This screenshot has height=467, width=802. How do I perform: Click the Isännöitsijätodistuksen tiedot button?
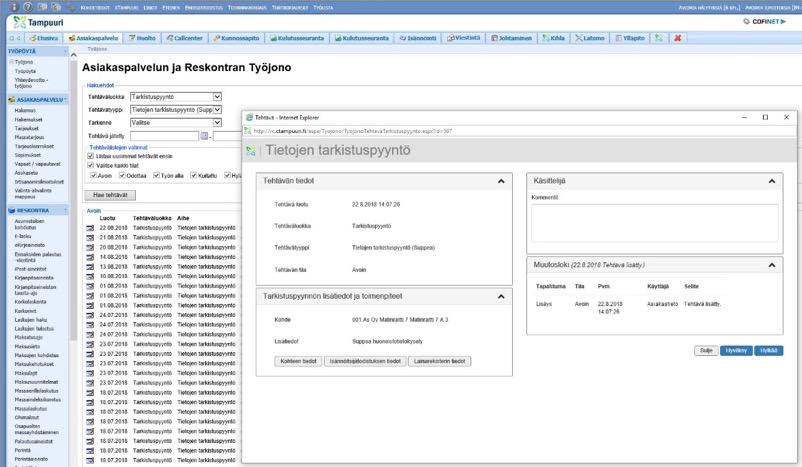pos(365,361)
